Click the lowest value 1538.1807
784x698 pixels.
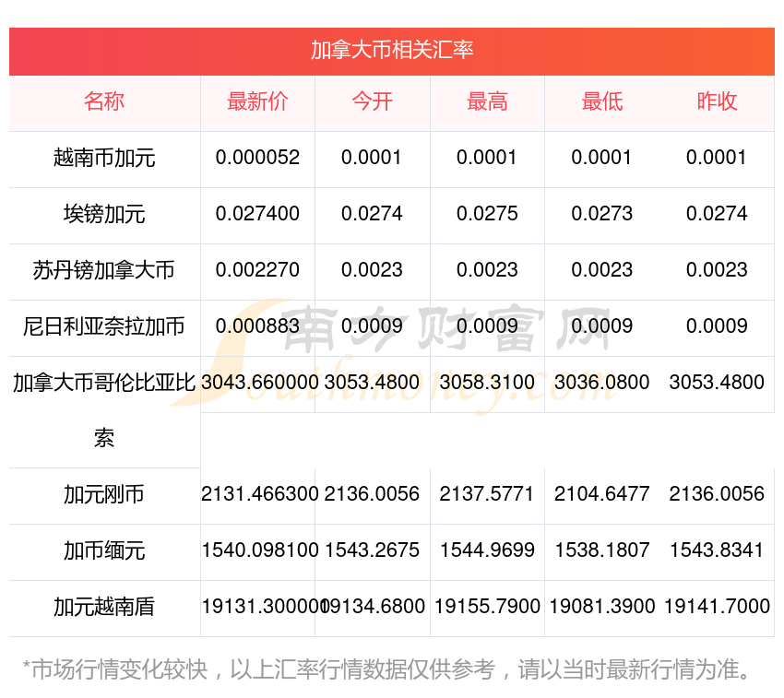[602, 550]
